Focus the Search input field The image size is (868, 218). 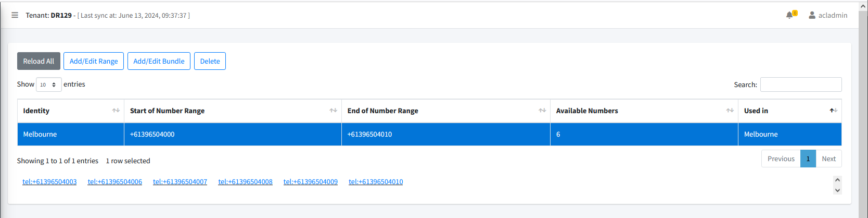[x=800, y=84]
